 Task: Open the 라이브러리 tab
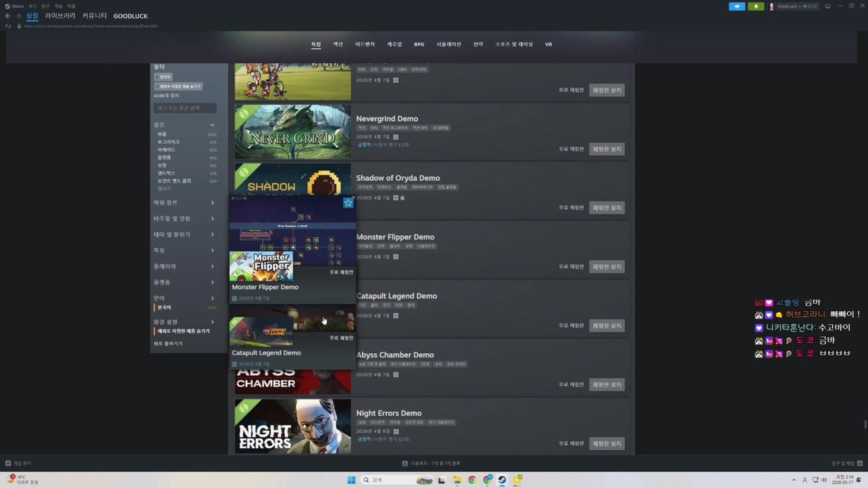pos(60,16)
